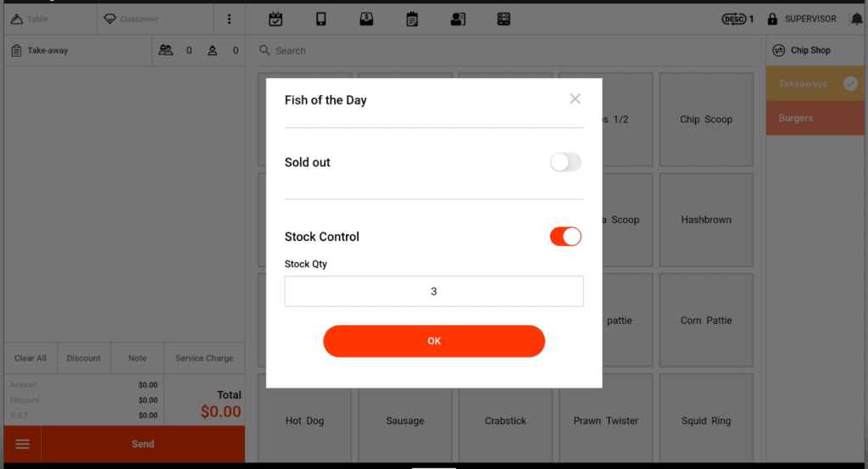
Task: Open the staff ID card icon
Action: click(458, 19)
